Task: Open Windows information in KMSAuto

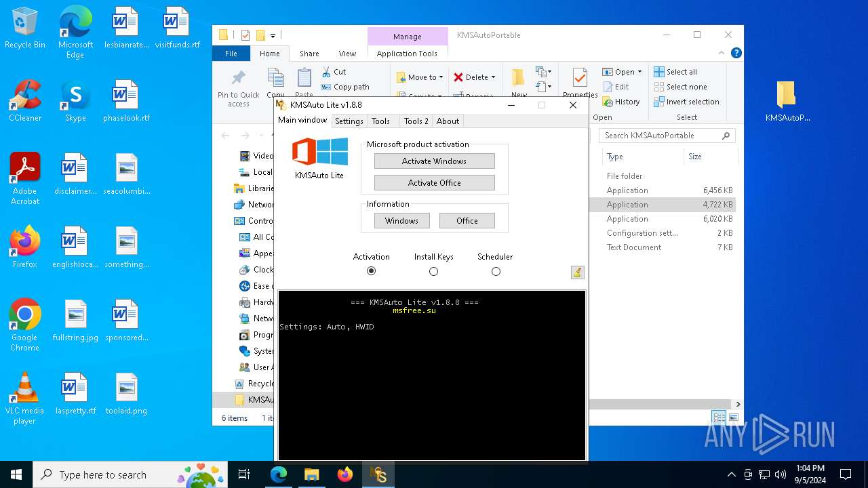Action: [401, 221]
